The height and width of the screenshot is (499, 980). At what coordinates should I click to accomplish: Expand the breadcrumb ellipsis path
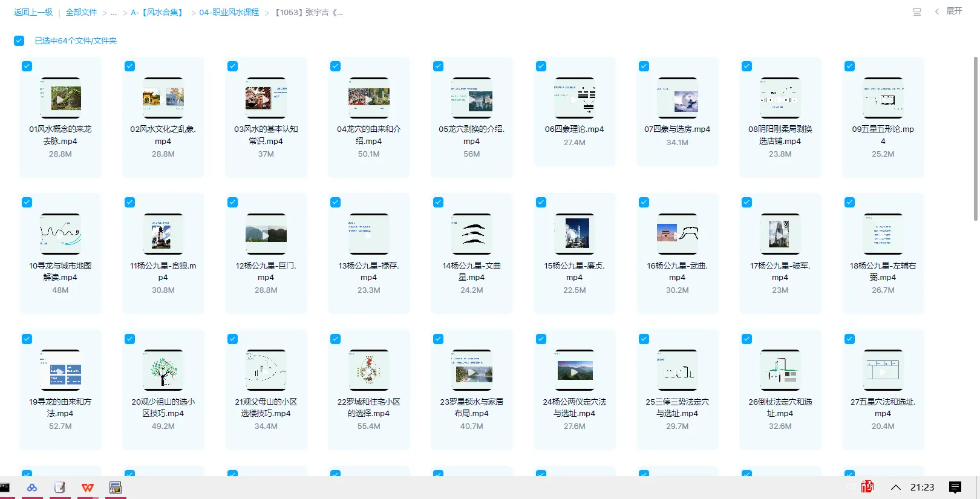pos(113,13)
